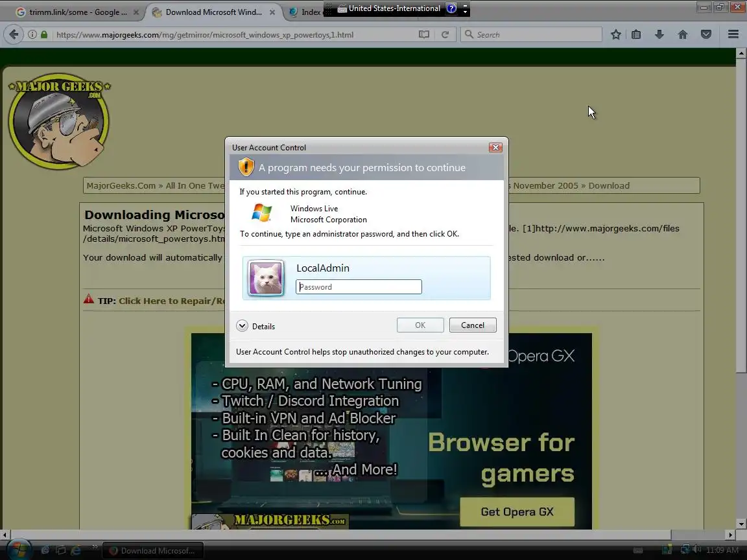
Task: Close the trimm.link Google tab
Action: 136,12
